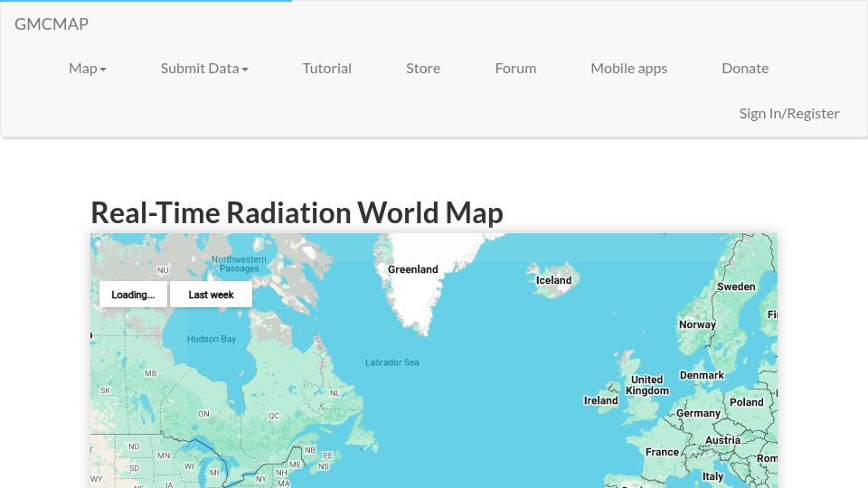868x488 pixels.
Task: Select the Last week map button
Action: (x=211, y=295)
